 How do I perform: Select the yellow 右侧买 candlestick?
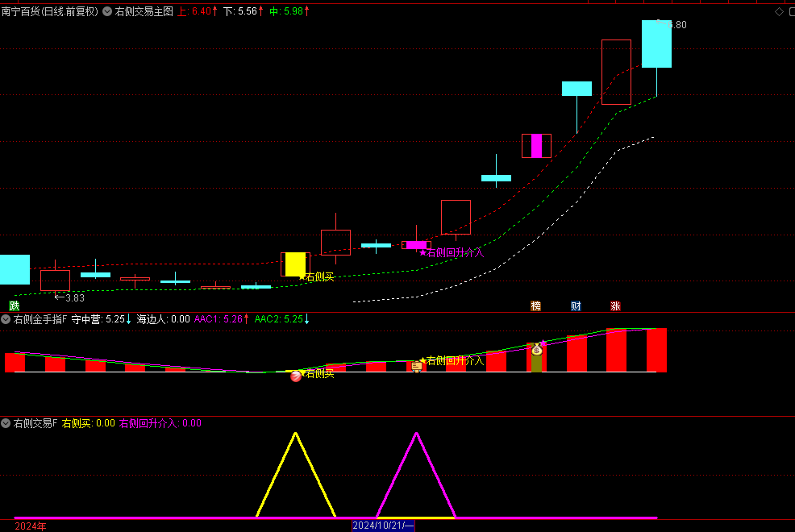(295, 264)
